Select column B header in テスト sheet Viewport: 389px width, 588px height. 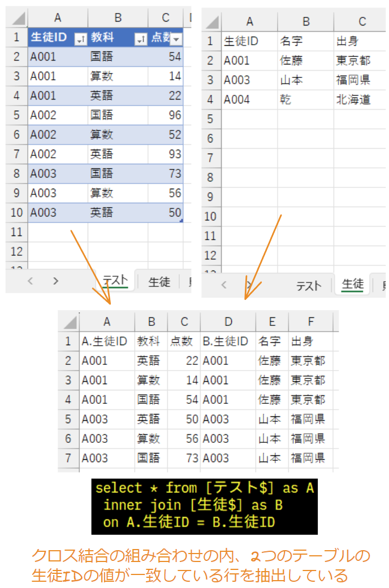118,18
